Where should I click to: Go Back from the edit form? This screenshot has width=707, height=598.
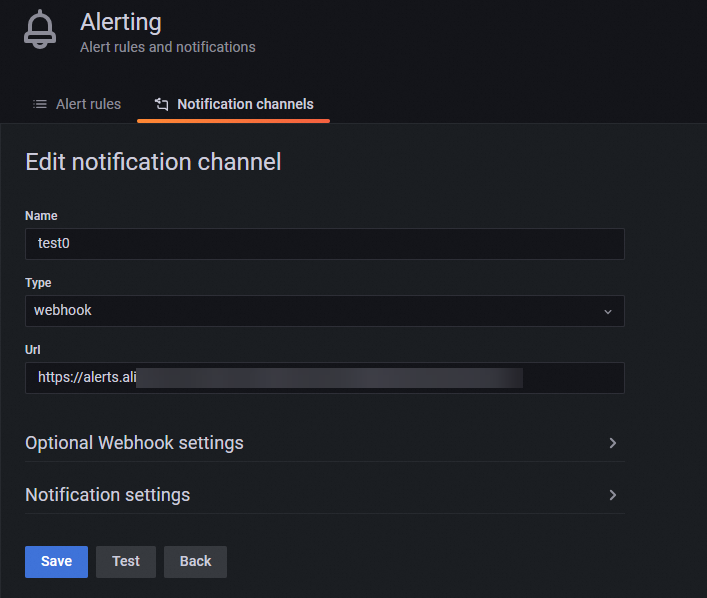coord(195,561)
